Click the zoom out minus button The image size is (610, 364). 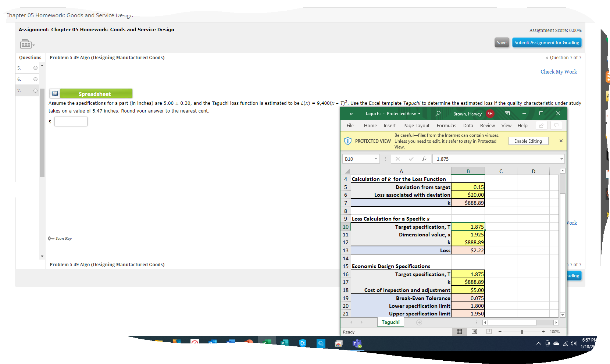coord(500,332)
